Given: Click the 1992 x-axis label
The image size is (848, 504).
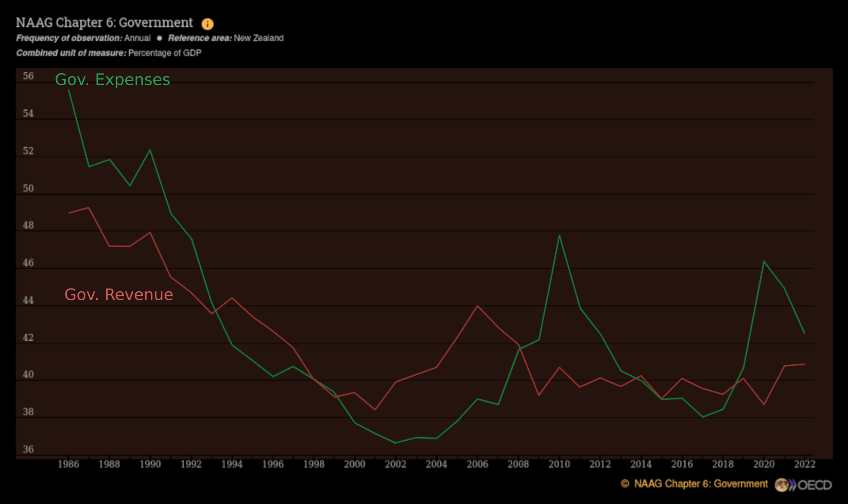Looking at the screenshot, I should (x=191, y=464).
